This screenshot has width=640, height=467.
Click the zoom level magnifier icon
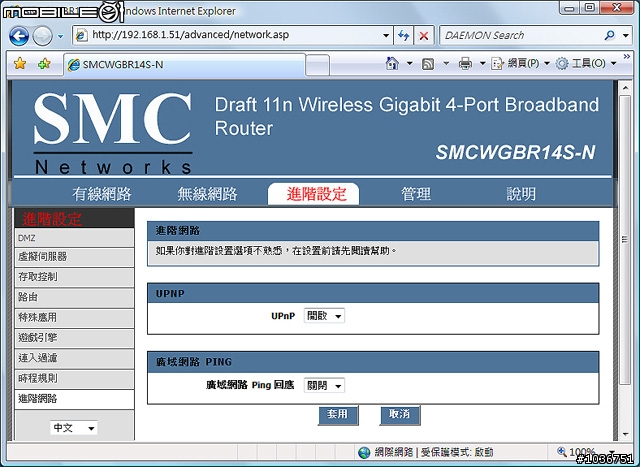click(562, 451)
